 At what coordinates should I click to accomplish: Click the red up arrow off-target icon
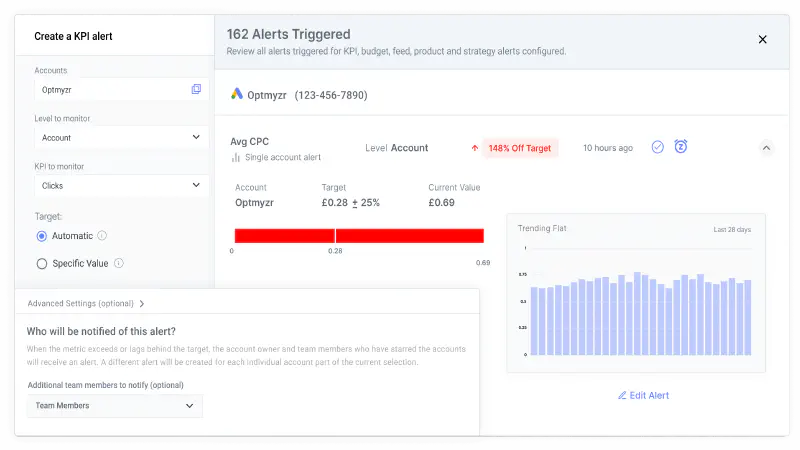pyautogui.click(x=474, y=148)
